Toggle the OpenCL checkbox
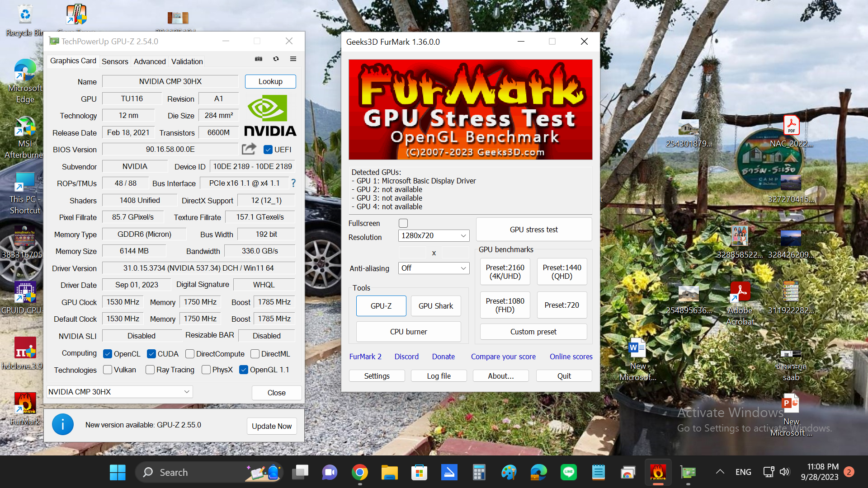Screen dimensions: 868x488 108,354
